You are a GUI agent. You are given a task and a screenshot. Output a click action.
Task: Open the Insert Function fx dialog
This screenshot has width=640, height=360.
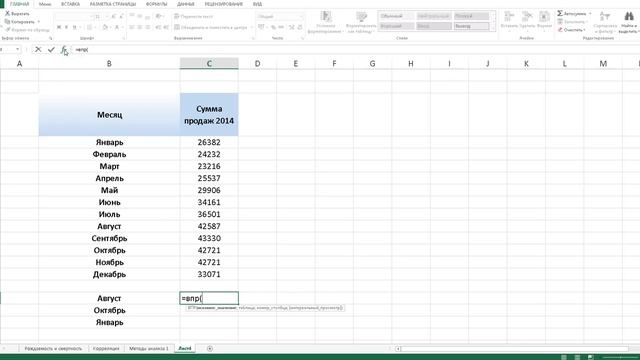tap(64, 49)
